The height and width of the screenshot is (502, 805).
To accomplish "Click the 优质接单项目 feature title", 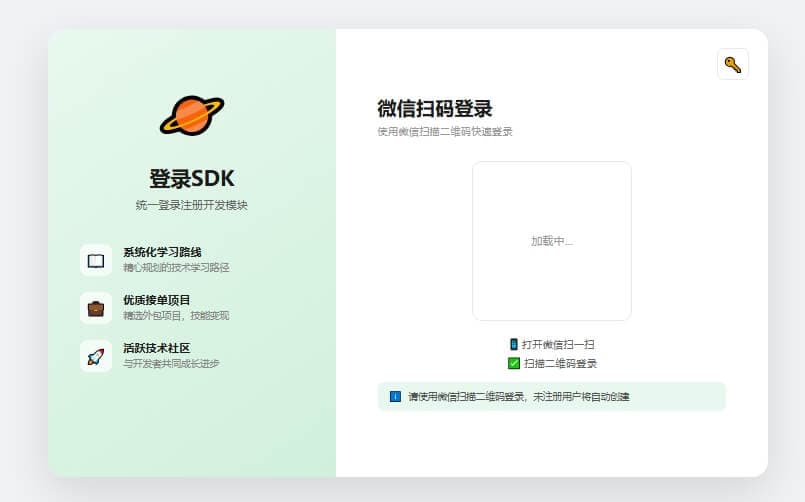I will pyautogui.click(x=157, y=300).
